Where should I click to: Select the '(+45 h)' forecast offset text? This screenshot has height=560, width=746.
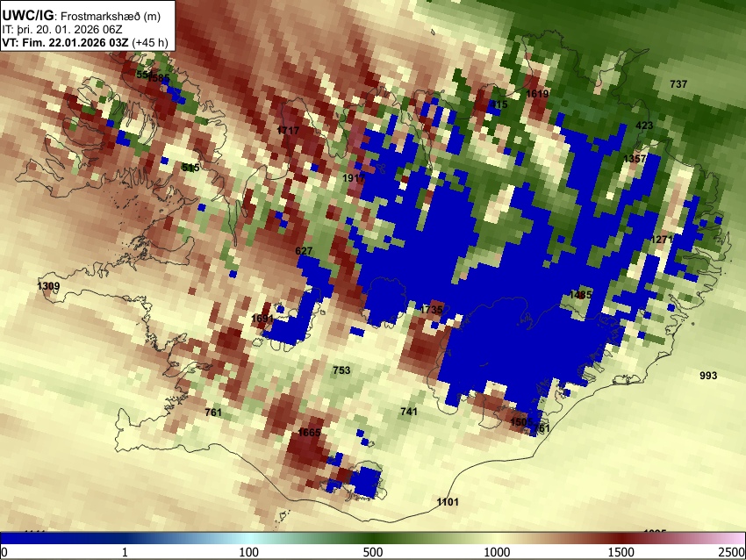(150, 42)
